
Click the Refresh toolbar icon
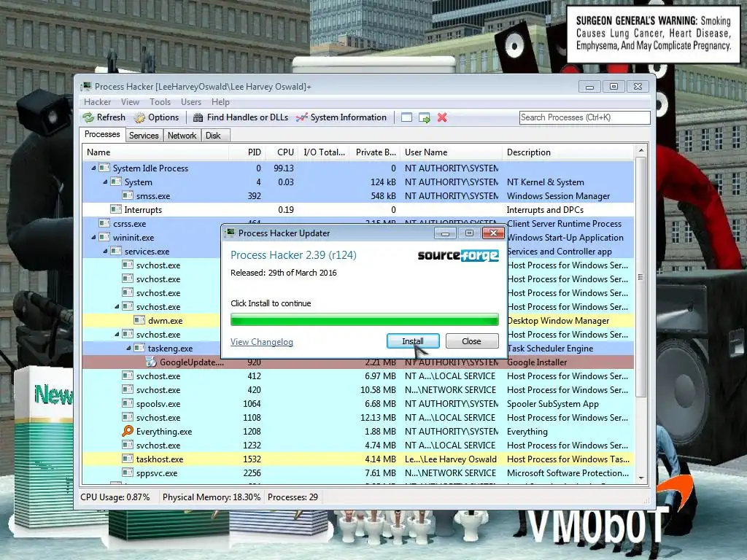(x=88, y=117)
